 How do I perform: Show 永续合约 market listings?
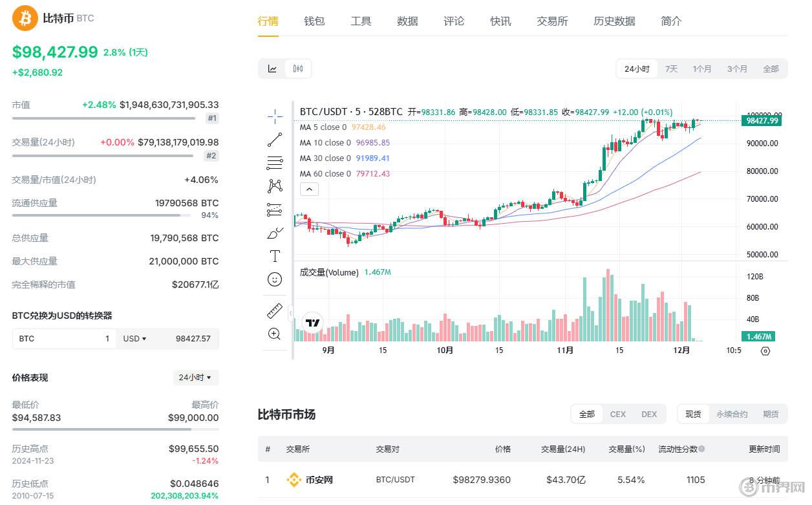tap(732, 414)
